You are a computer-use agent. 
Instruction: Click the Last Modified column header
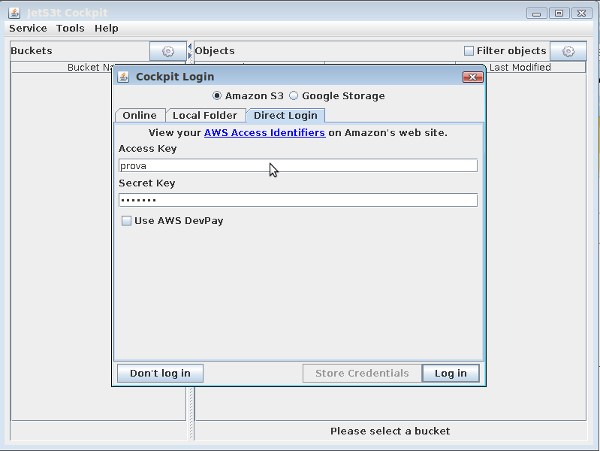pyautogui.click(x=520, y=67)
